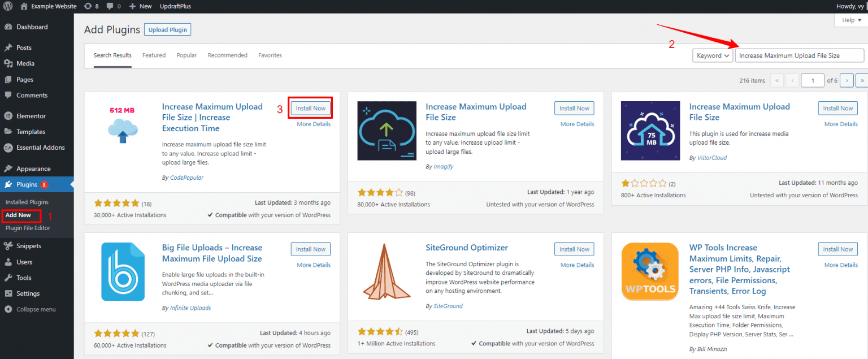This screenshot has height=359, width=868.
Task: Open Settings icon in sidebar
Action: pos(8,293)
